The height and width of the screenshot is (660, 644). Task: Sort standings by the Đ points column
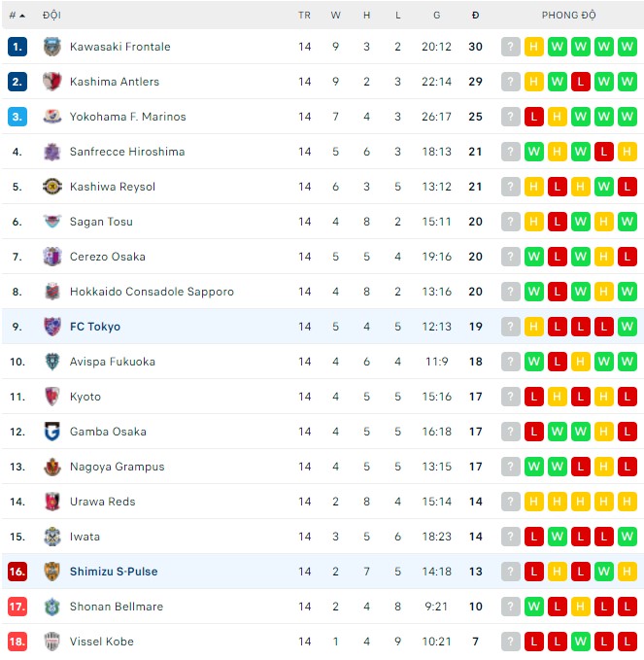click(x=475, y=16)
